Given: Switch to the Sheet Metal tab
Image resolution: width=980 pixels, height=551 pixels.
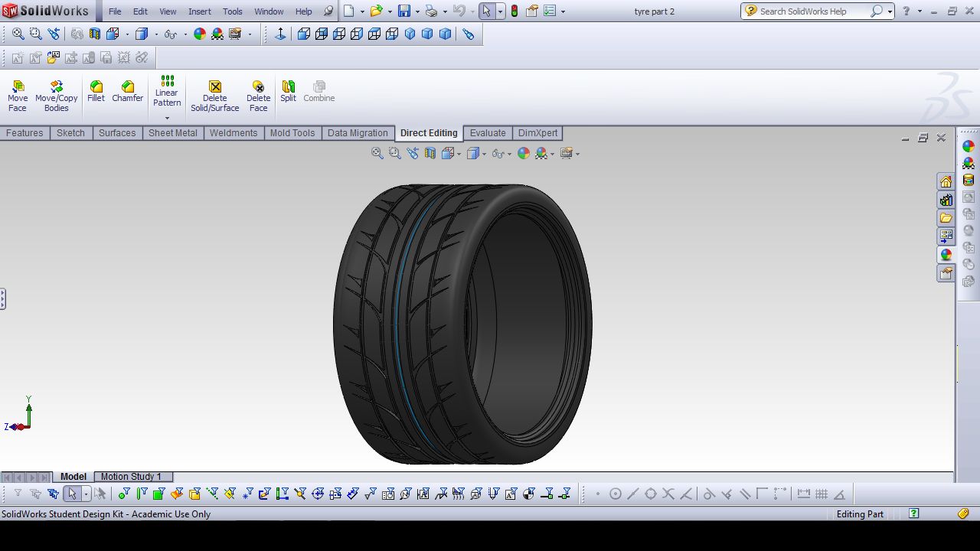Looking at the screenshot, I should tap(173, 133).
